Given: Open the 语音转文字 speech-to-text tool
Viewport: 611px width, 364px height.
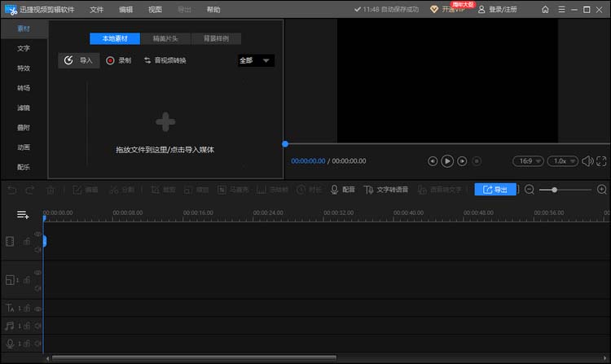Looking at the screenshot, I should pos(440,190).
